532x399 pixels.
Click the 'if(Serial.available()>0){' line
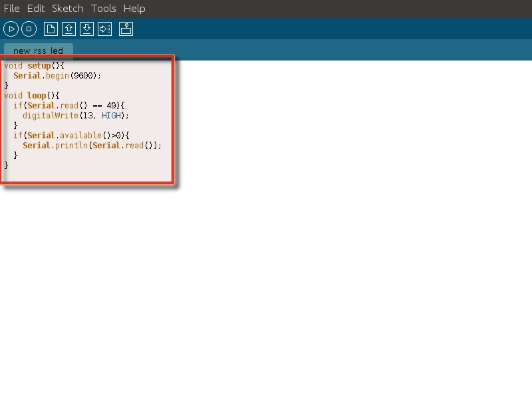71,136
